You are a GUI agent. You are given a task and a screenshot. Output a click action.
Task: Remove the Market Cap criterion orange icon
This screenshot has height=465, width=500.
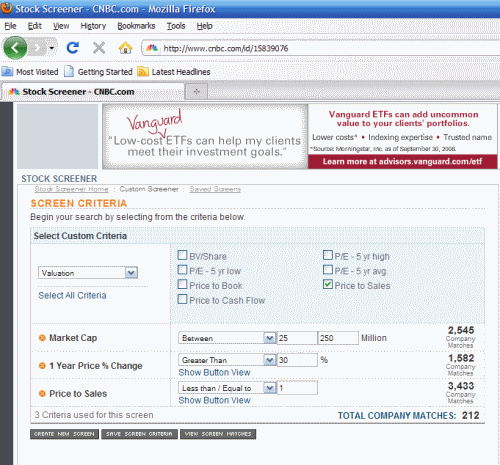(x=42, y=338)
